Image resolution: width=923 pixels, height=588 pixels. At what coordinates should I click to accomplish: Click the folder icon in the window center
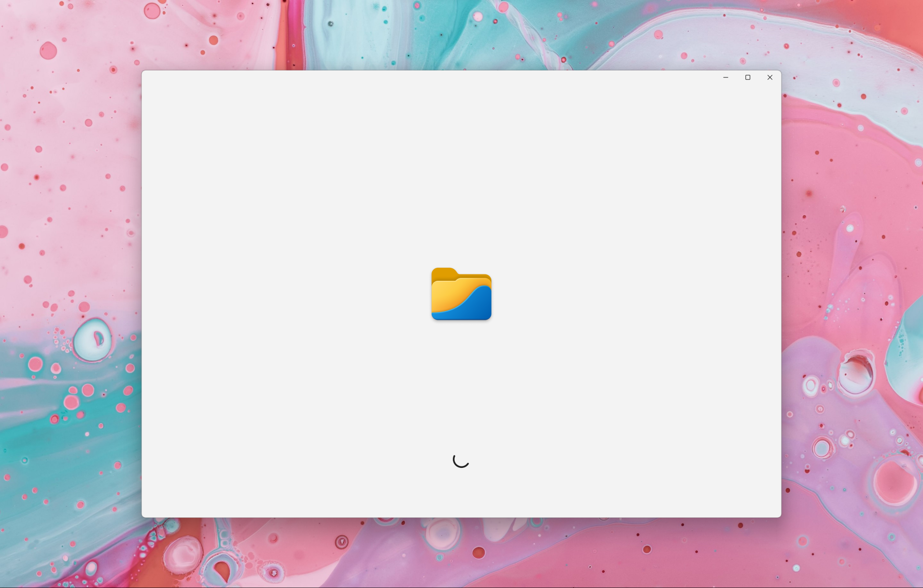coord(460,295)
